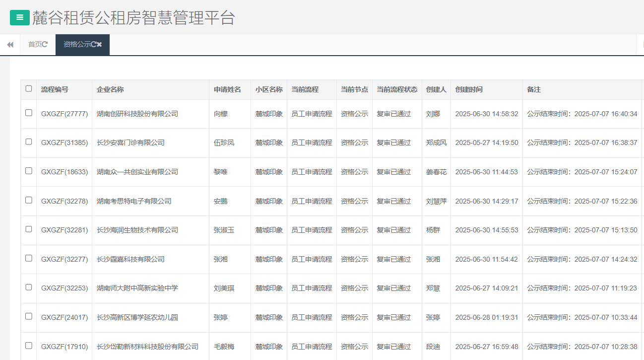Check the row for 长沙高新区博学延农幼儿园

[28, 317]
